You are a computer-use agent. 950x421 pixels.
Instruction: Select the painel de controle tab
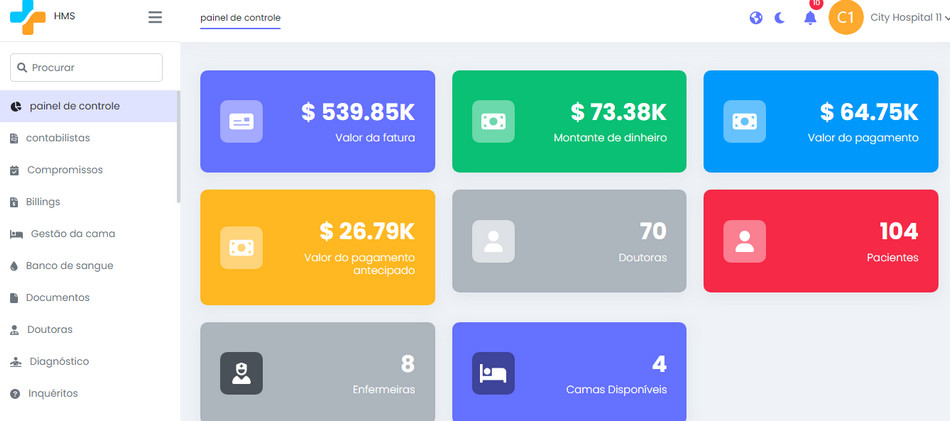pos(241,18)
